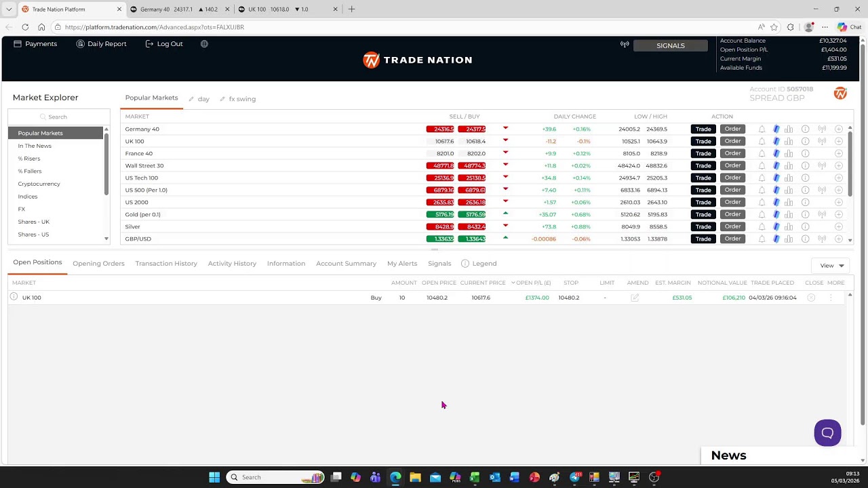Open the View dropdown in positions panel
The width and height of the screenshot is (868, 488).
tap(831, 266)
